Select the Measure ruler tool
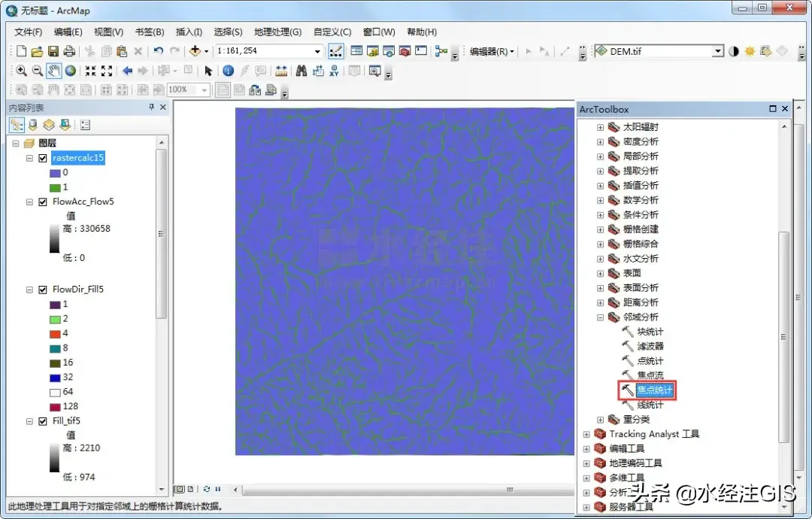 [x=281, y=71]
